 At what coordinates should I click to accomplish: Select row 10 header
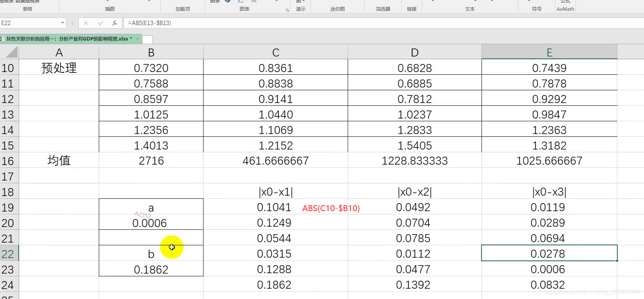pyautogui.click(x=9, y=68)
